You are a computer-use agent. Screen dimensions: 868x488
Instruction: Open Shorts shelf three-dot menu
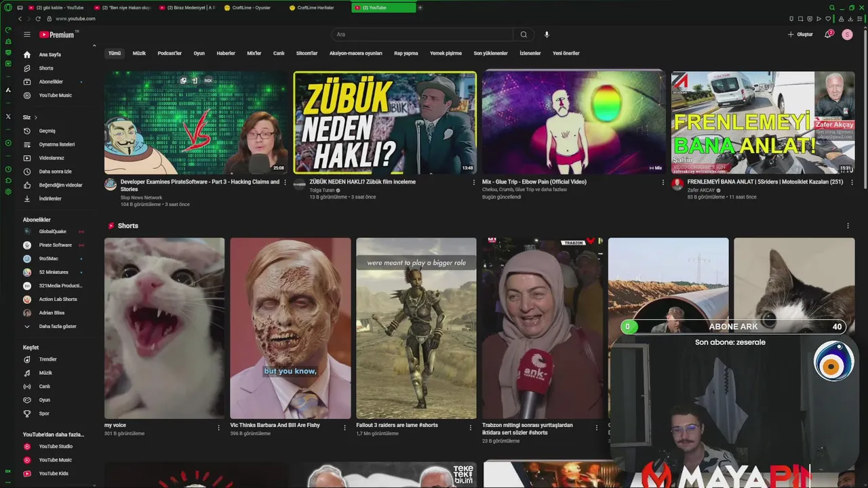pos(848,226)
